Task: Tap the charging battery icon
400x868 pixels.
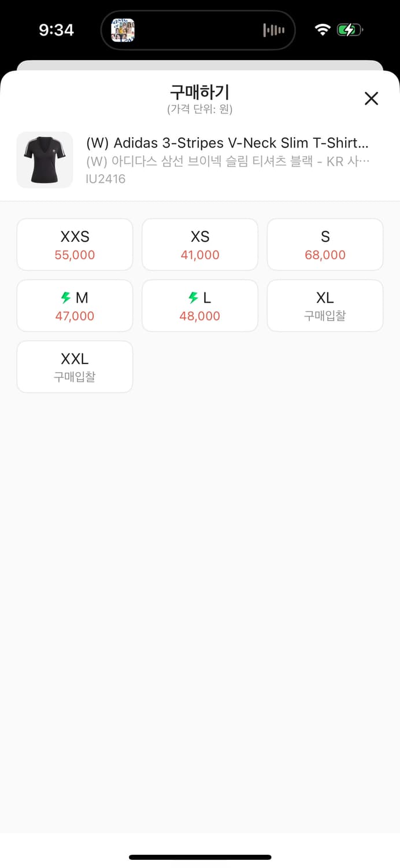Action: (x=350, y=30)
